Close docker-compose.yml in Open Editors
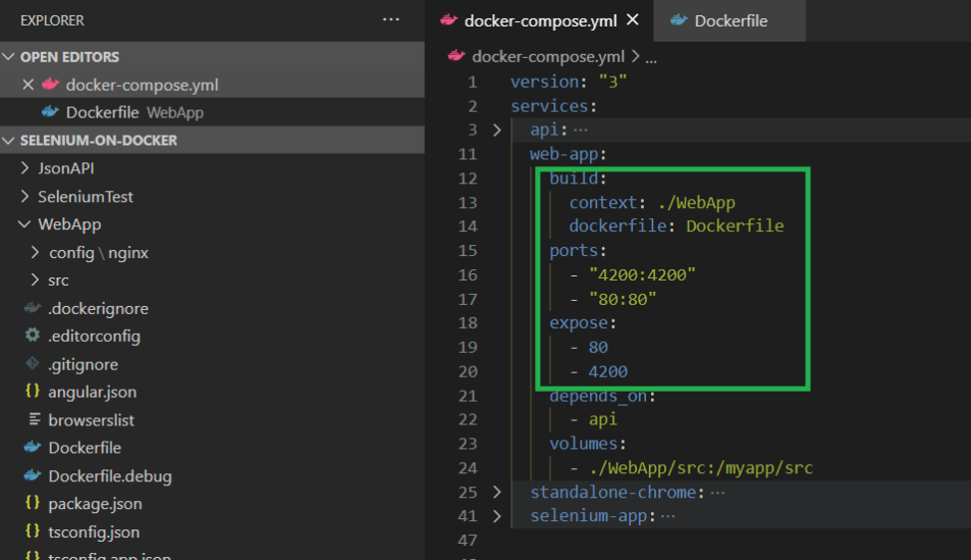The height and width of the screenshot is (560, 971). 28,85
